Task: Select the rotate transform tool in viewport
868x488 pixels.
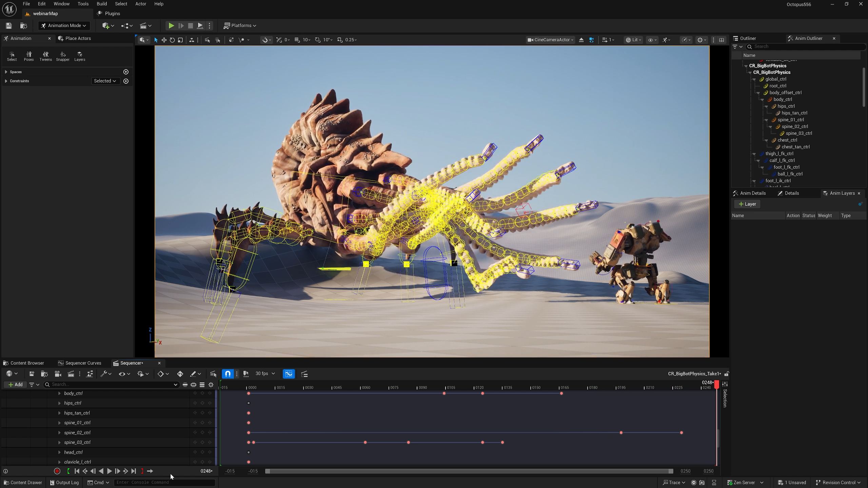Action: coord(172,40)
